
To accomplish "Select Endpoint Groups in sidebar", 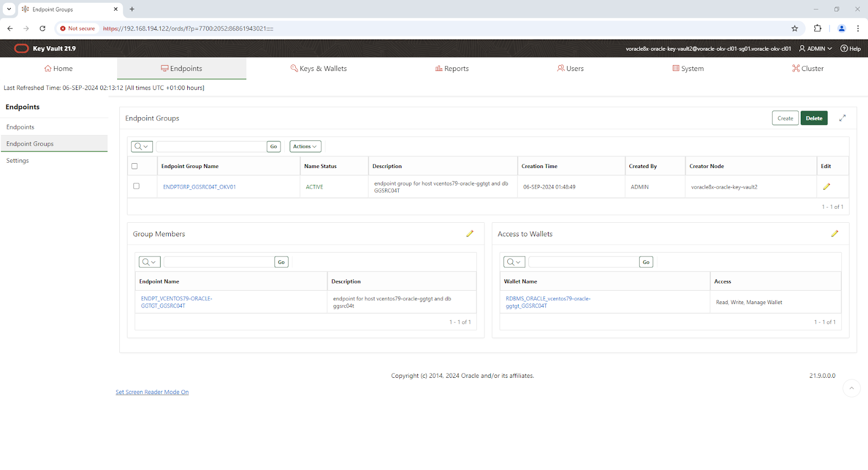I will click(x=54, y=144).
